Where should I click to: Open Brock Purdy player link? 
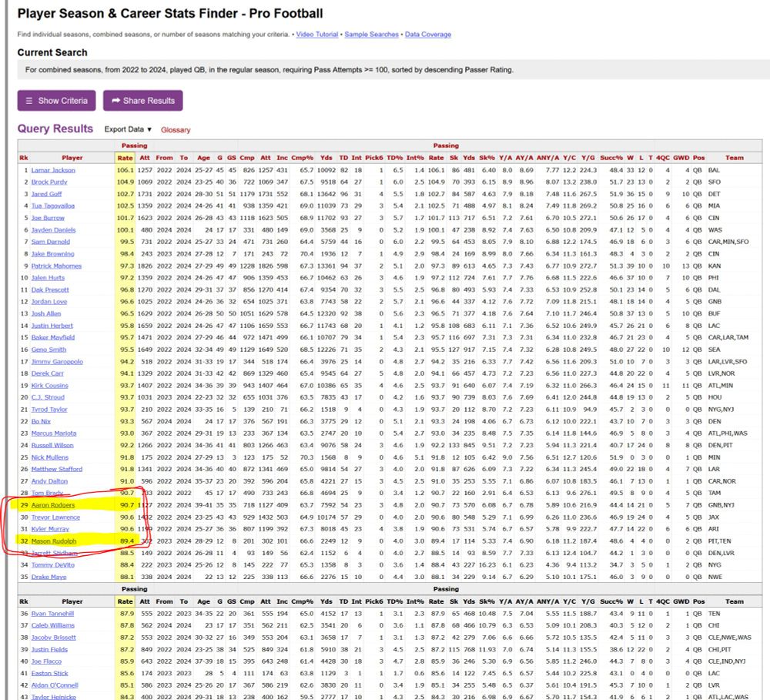tap(49, 182)
